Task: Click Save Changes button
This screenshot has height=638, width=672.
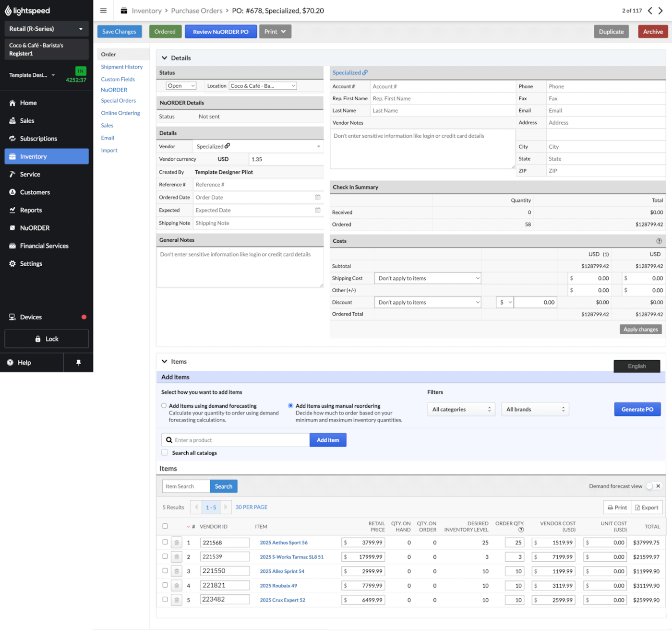Action: (120, 32)
